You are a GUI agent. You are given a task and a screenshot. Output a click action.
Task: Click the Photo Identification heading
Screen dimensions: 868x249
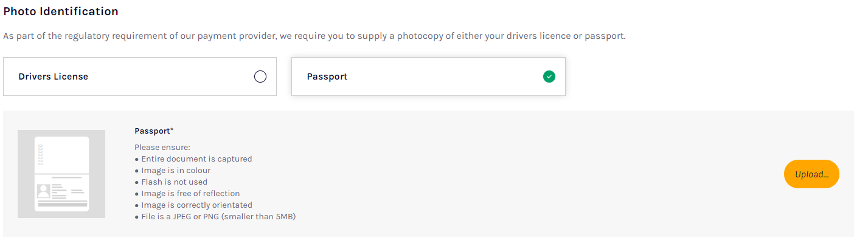tap(61, 12)
